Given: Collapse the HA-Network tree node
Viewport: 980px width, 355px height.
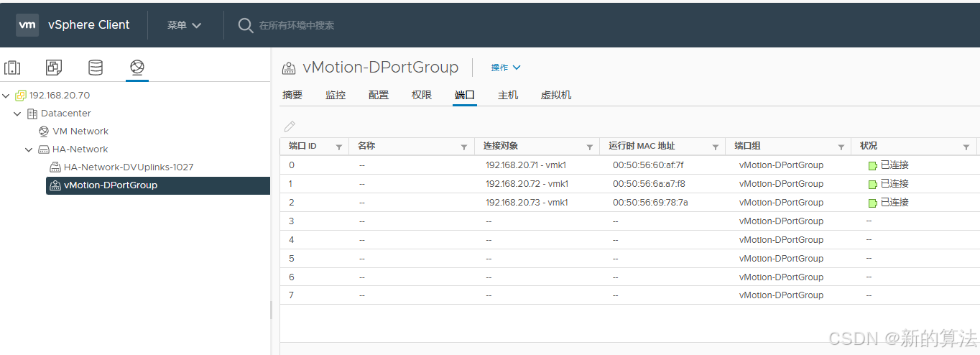Looking at the screenshot, I should [29, 149].
